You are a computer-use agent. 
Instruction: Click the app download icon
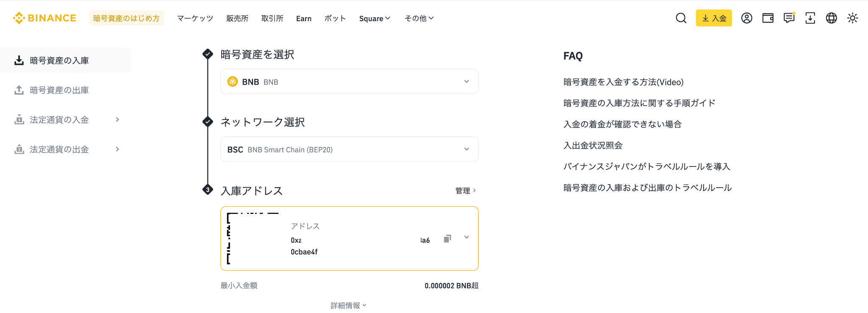tap(810, 18)
